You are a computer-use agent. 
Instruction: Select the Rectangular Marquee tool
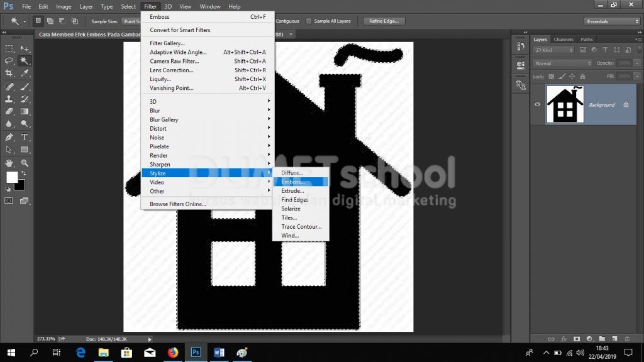tap(9, 48)
